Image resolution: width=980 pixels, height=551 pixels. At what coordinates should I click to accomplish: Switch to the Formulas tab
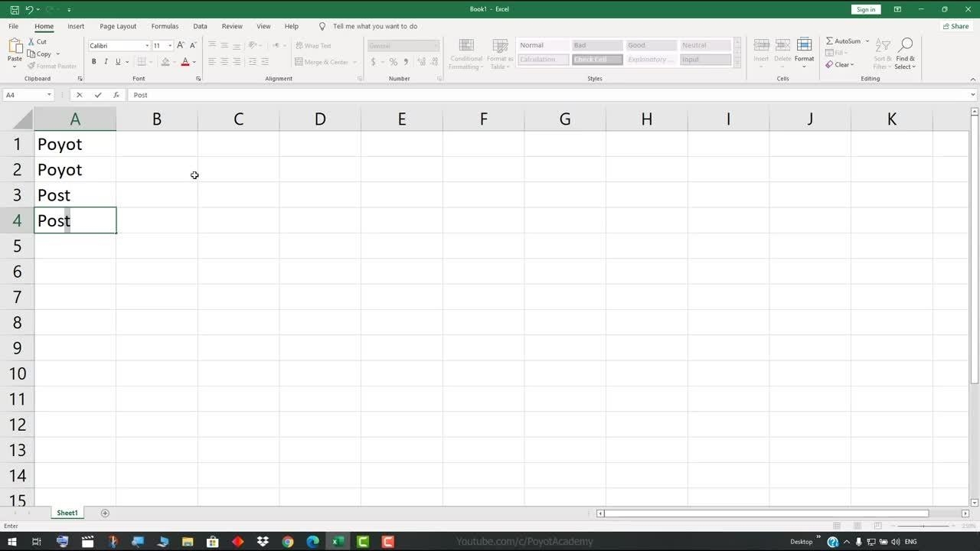[165, 26]
